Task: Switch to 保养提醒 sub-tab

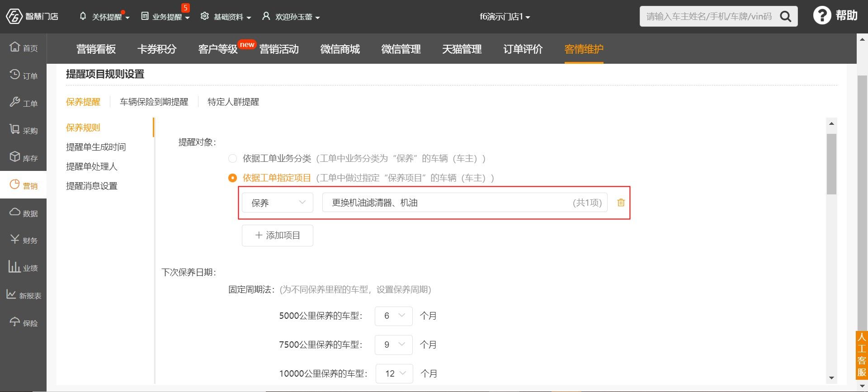Action: 83,102
